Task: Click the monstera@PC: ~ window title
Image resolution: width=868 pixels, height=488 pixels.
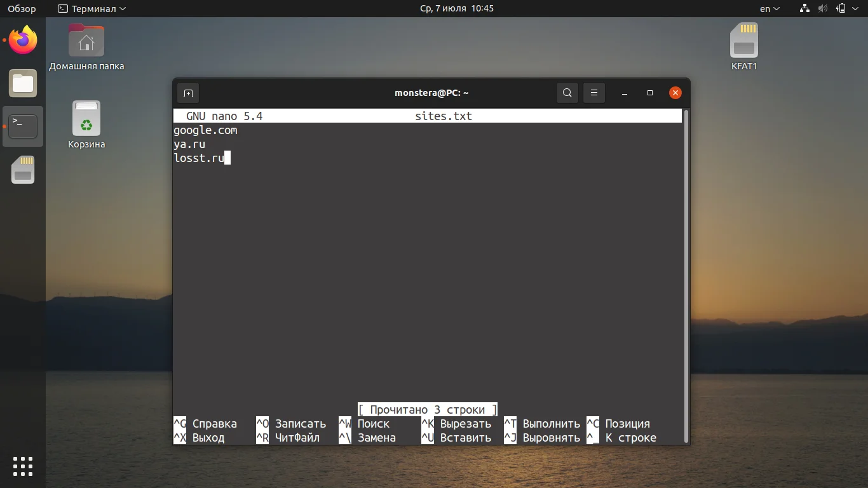Action: click(431, 93)
